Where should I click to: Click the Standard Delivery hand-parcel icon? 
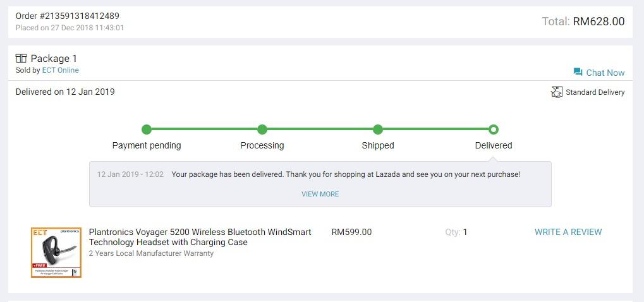tap(556, 92)
